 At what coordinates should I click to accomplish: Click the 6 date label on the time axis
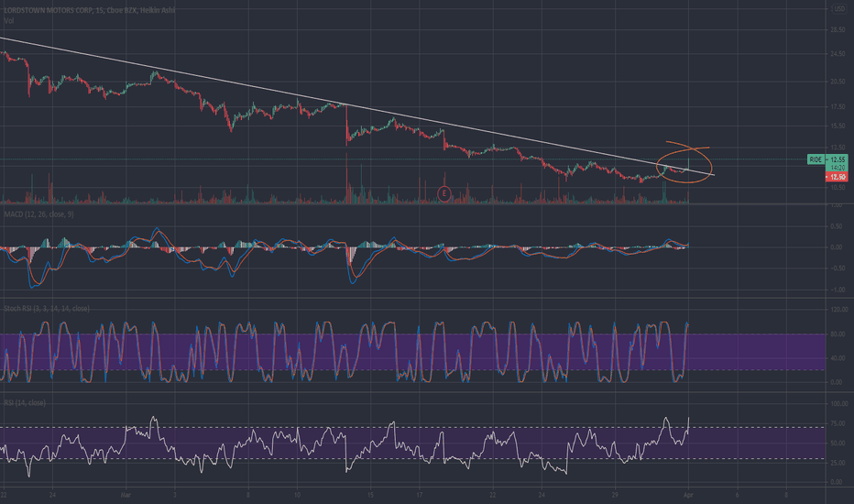(x=738, y=495)
